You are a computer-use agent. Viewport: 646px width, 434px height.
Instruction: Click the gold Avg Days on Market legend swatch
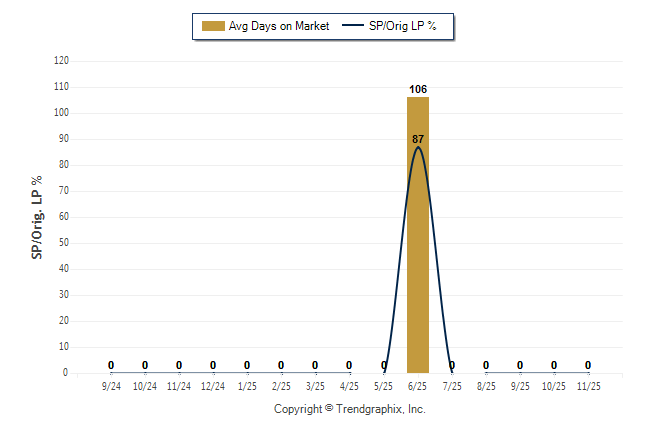click(x=212, y=26)
